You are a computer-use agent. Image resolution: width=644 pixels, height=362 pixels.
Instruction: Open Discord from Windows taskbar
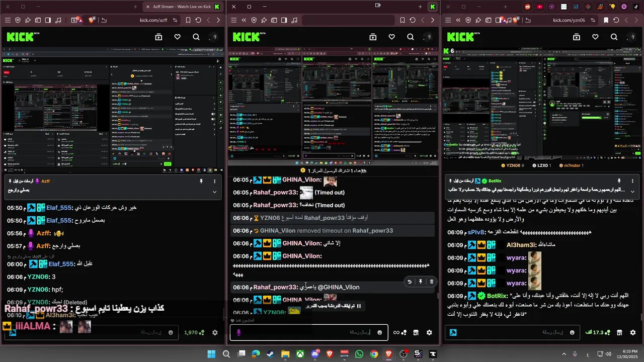(x=315, y=354)
